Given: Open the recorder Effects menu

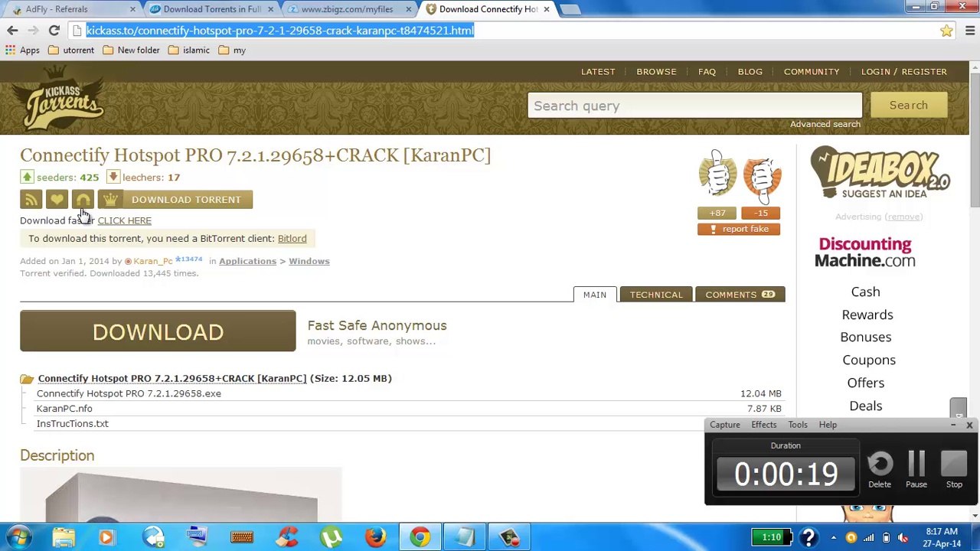Looking at the screenshot, I should tap(764, 425).
